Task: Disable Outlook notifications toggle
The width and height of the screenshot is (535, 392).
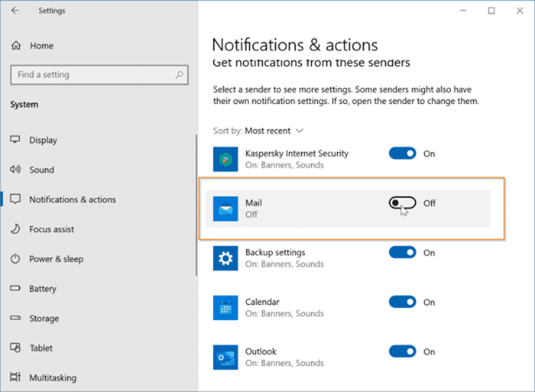Action: click(x=402, y=352)
